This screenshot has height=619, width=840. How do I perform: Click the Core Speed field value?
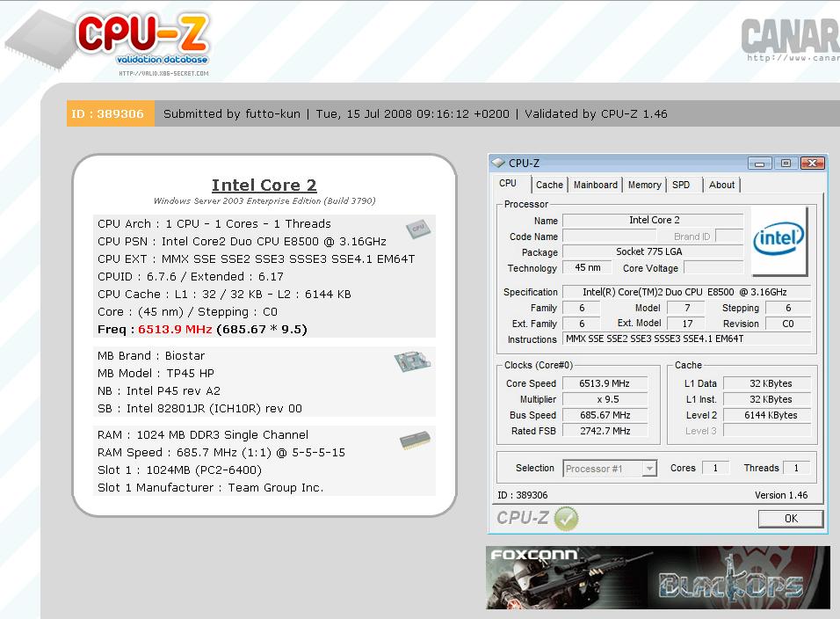click(x=605, y=383)
